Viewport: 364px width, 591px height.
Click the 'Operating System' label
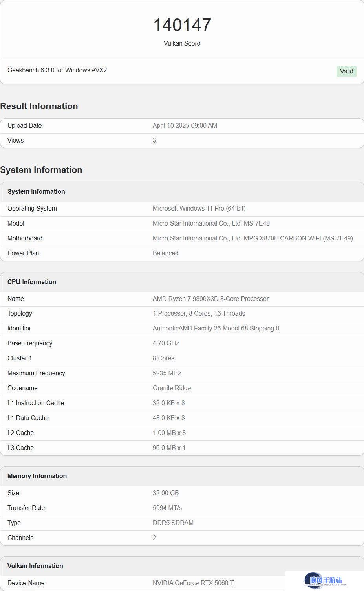(32, 209)
